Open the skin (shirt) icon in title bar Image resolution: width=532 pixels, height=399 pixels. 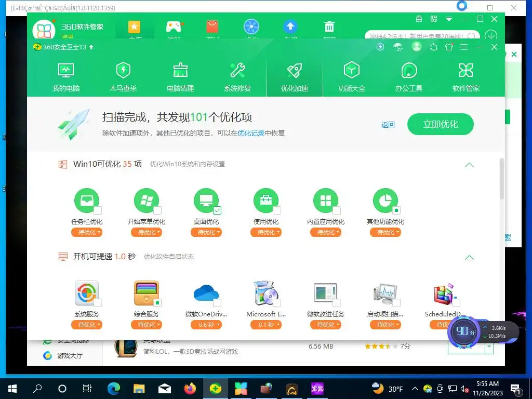pos(449,47)
